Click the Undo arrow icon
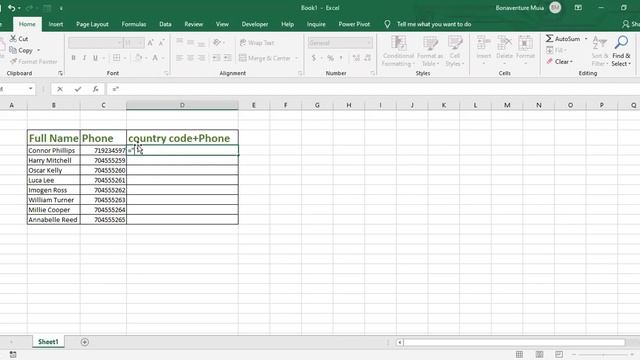The height and width of the screenshot is (360, 640). 11,8
